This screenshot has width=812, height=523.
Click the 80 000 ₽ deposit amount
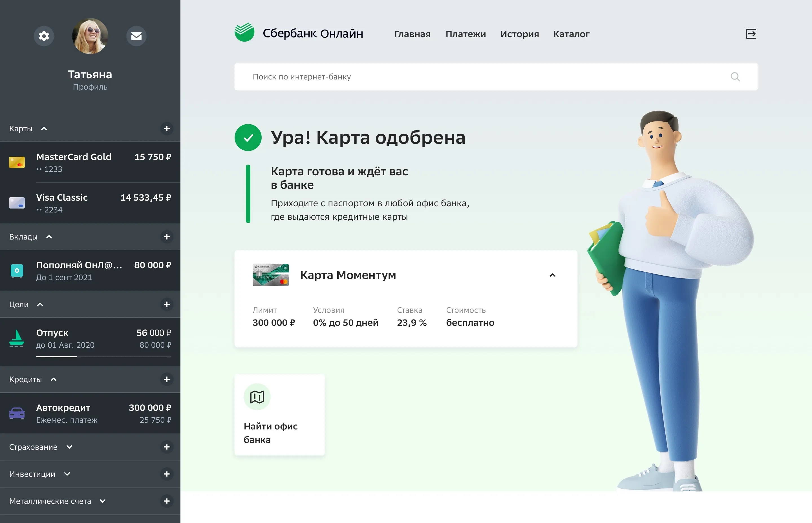pos(153,265)
